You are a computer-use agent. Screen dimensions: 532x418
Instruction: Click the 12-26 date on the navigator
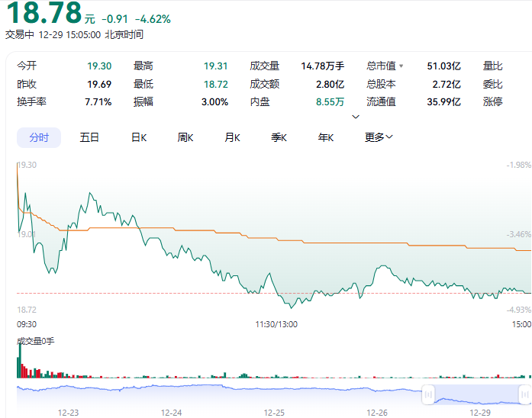(377, 412)
